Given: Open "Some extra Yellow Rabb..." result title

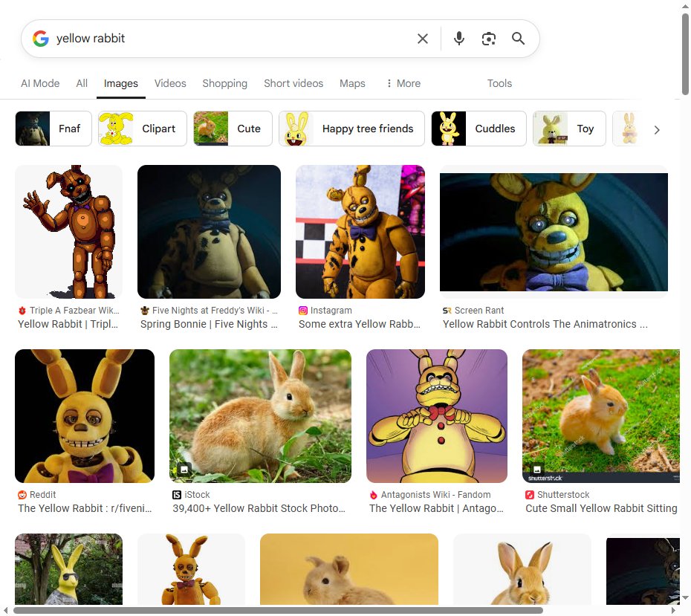Looking at the screenshot, I should pyautogui.click(x=359, y=324).
